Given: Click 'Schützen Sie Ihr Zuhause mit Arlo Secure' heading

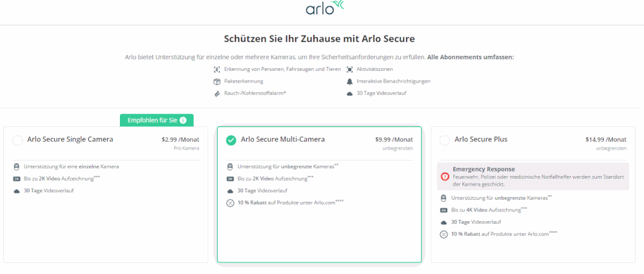Looking at the screenshot, I should [319, 39].
